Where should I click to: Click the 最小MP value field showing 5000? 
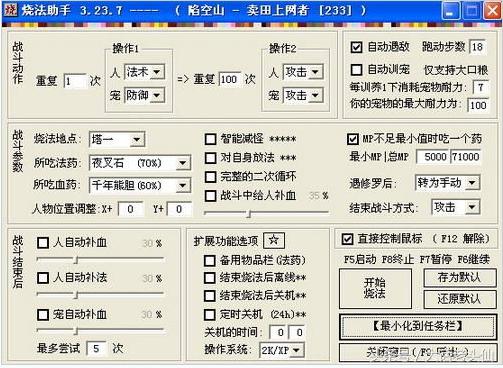pyautogui.click(x=433, y=157)
